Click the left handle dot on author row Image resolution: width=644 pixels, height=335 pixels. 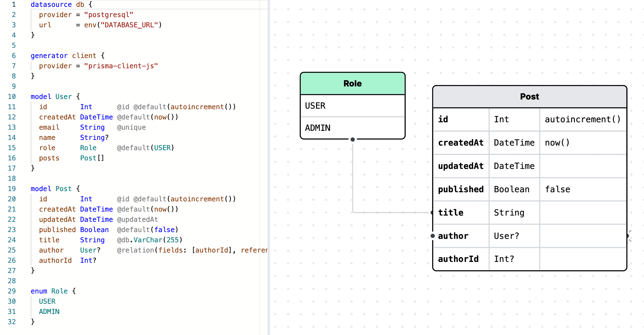[x=433, y=236]
